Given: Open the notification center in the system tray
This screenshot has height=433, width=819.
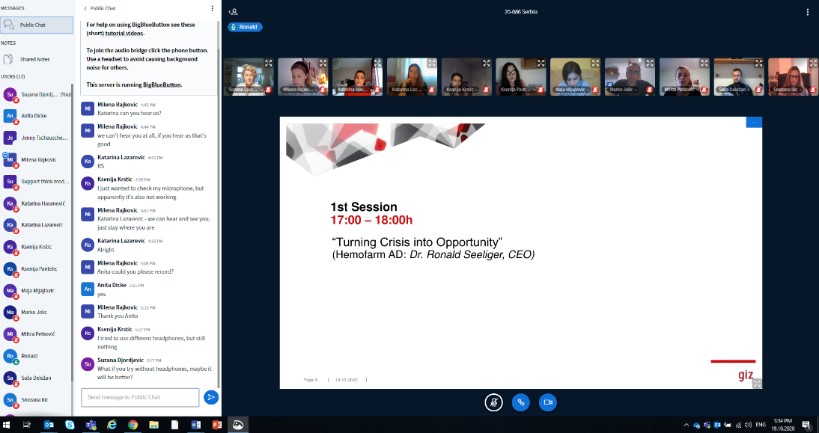Looking at the screenshot, I should tap(805, 425).
